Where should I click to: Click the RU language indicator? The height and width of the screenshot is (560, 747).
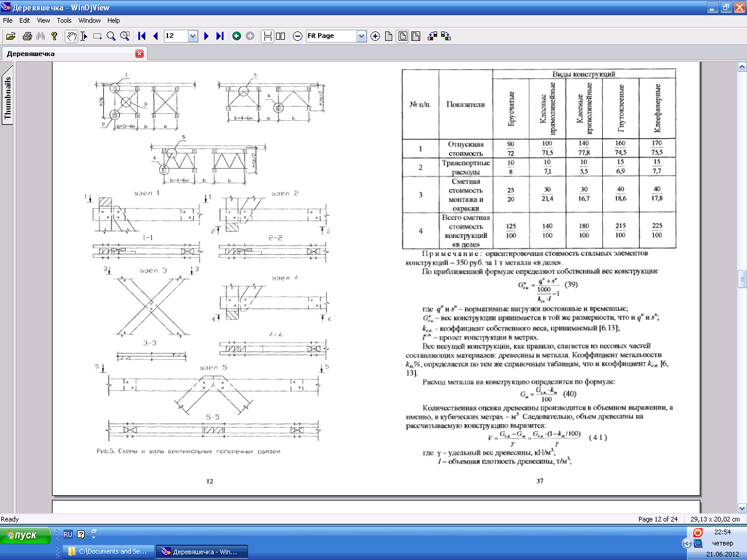tap(68, 534)
